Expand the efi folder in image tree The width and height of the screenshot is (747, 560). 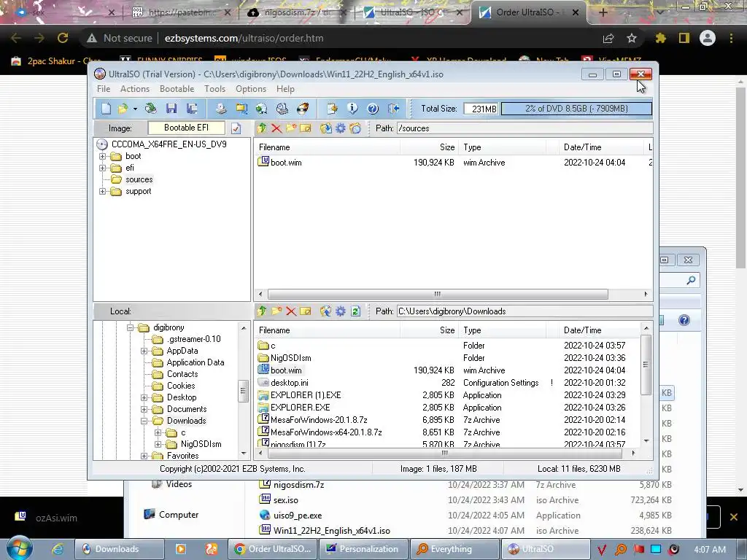click(102, 168)
